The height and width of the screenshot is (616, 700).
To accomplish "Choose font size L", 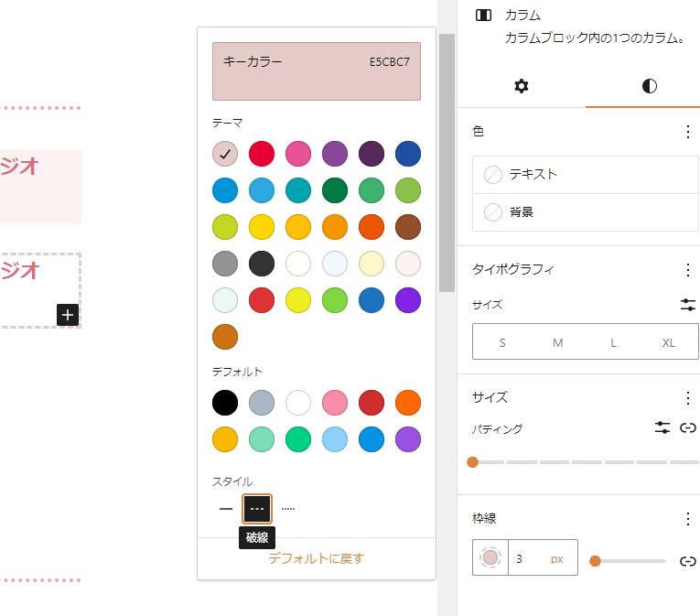I will coord(613,342).
